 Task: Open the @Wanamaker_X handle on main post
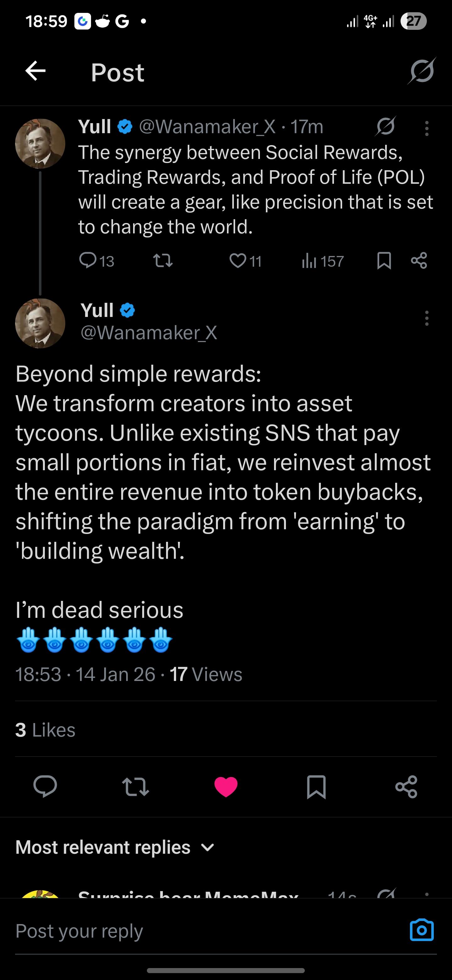149,333
